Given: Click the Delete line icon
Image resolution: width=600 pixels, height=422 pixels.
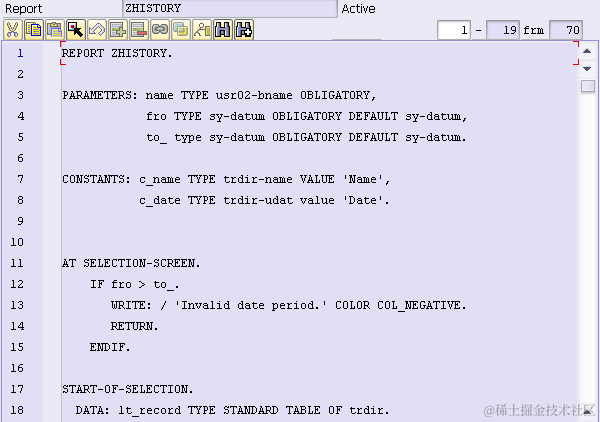Looking at the screenshot, I should (x=139, y=30).
